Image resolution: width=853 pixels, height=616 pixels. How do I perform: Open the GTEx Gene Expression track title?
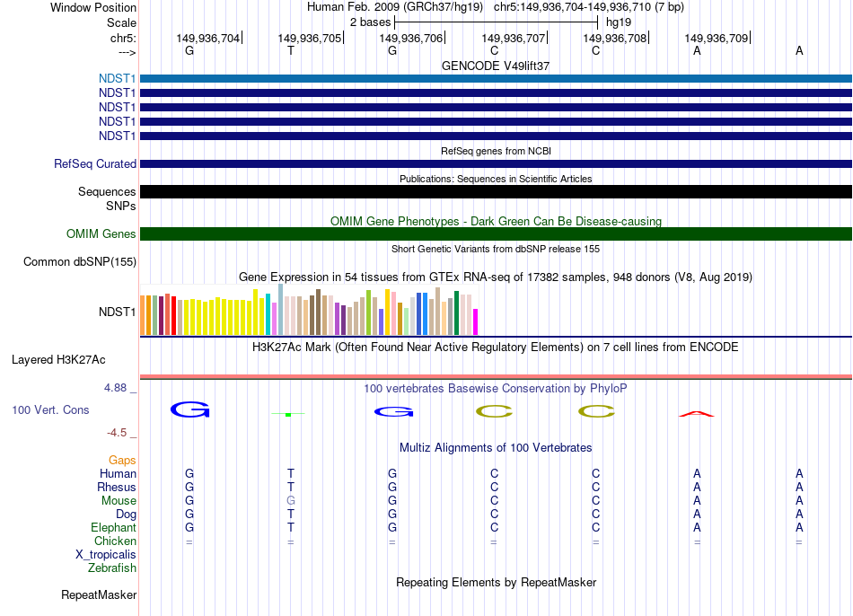click(496, 277)
